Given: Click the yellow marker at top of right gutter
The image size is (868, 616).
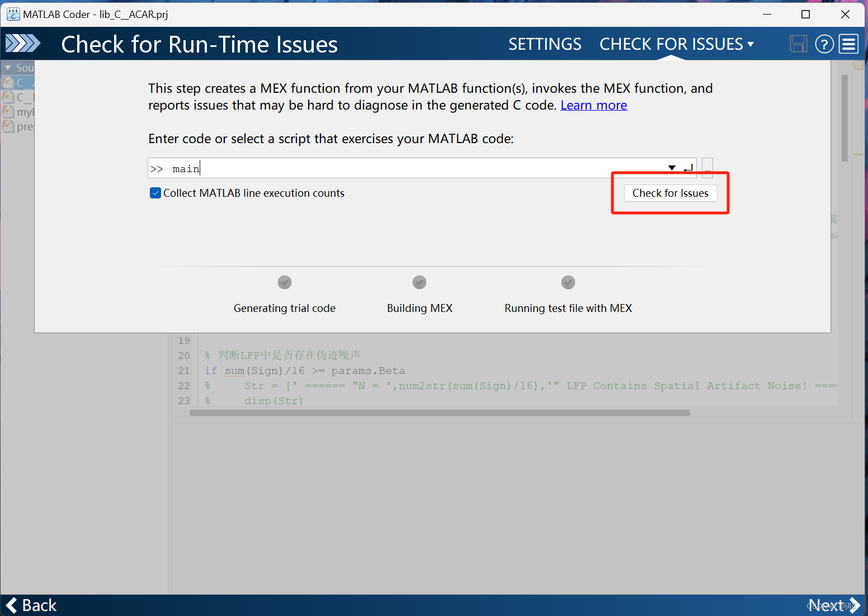Looking at the screenshot, I should [x=859, y=65].
